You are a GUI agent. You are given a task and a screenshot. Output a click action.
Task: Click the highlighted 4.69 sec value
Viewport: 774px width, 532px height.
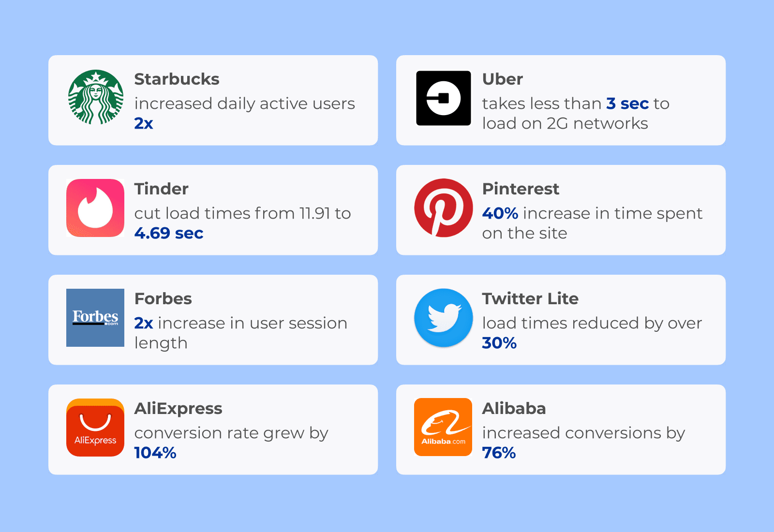(x=169, y=233)
